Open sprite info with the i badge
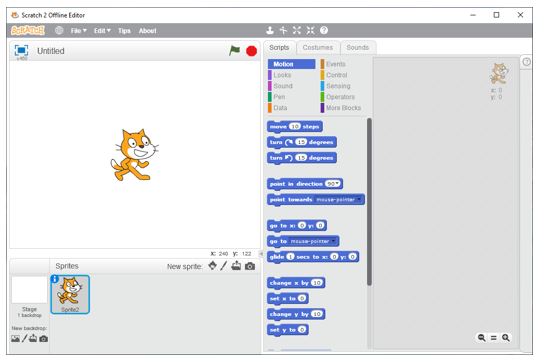This screenshot has height=363, width=545. pos(55,279)
